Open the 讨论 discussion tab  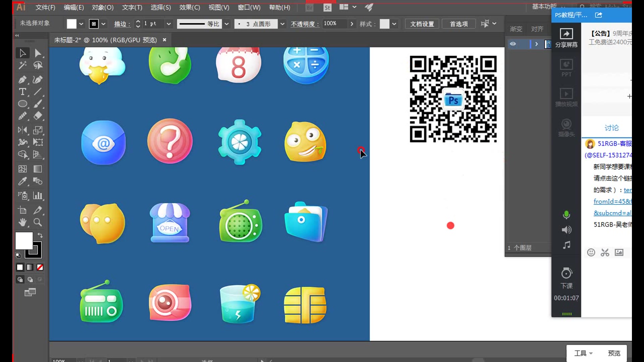611,128
